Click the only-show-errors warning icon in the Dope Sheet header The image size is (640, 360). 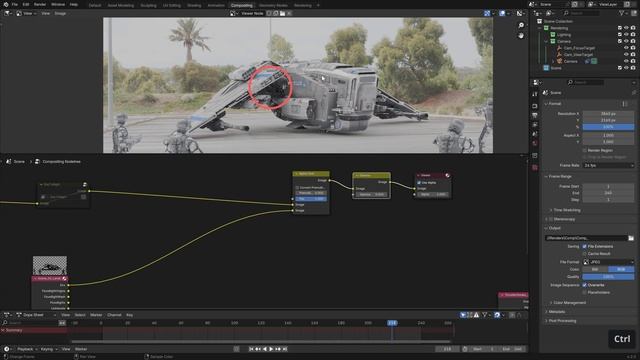pyautogui.click(x=476, y=315)
